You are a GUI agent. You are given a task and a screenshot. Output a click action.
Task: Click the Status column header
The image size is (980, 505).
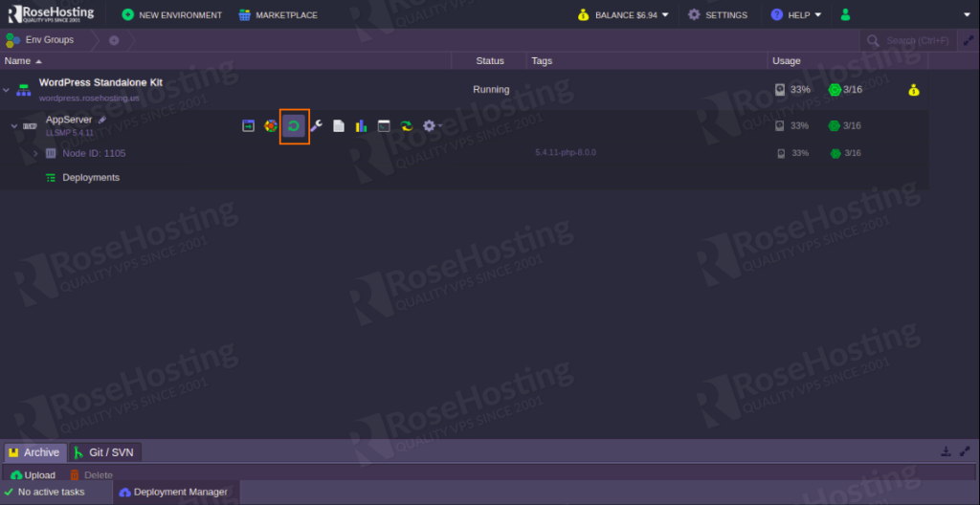489,61
